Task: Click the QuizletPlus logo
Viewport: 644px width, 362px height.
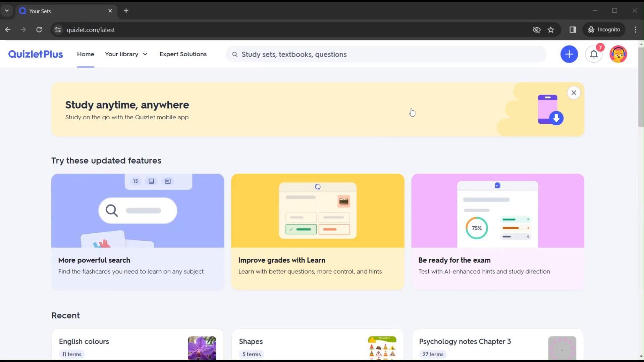Action: (x=36, y=54)
